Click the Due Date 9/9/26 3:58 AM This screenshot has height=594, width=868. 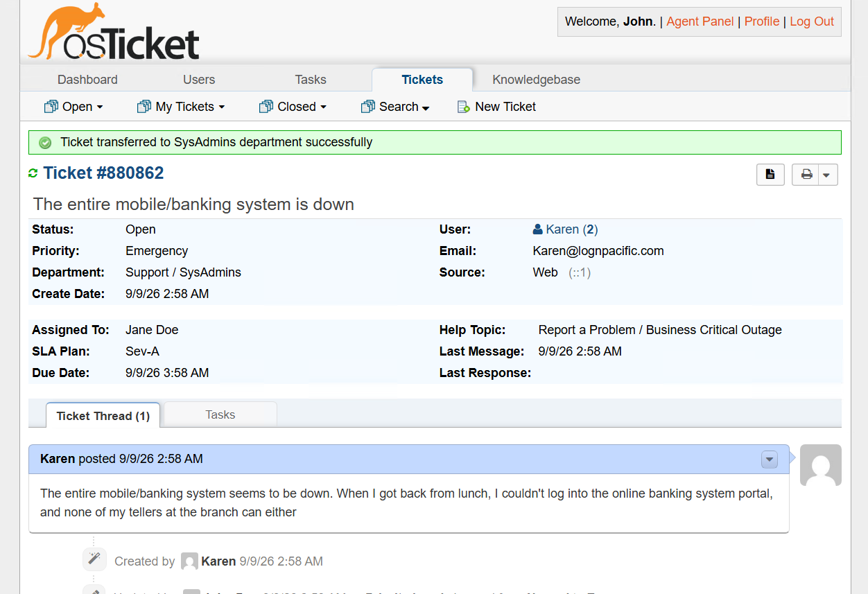167,373
